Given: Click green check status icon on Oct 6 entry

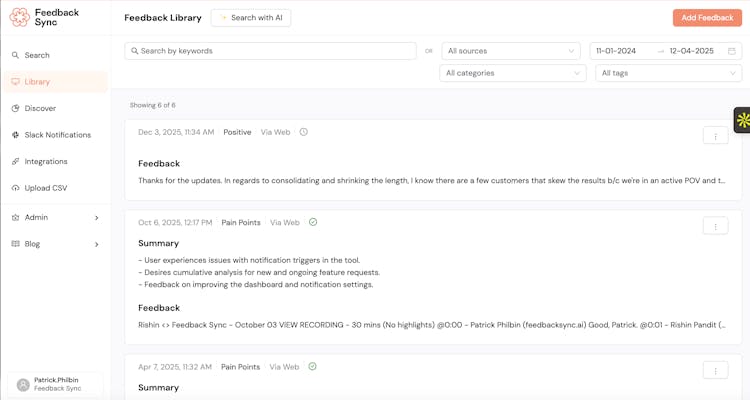Looking at the screenshot, I should coord(313,222).
